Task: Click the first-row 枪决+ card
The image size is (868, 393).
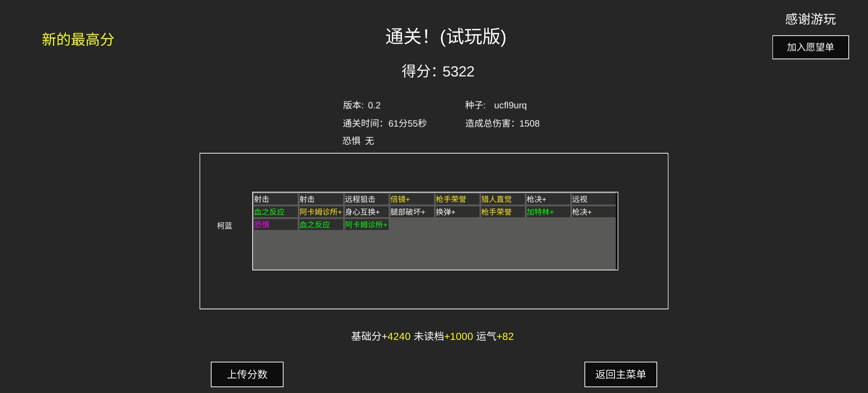Action: (x=547, y=199)
